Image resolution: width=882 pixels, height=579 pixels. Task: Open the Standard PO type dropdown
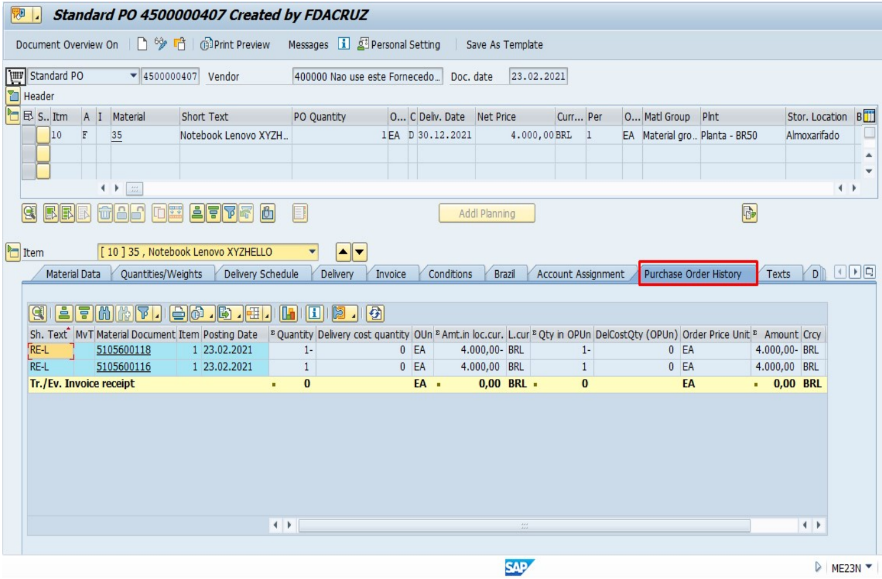[x=133, y=75]
